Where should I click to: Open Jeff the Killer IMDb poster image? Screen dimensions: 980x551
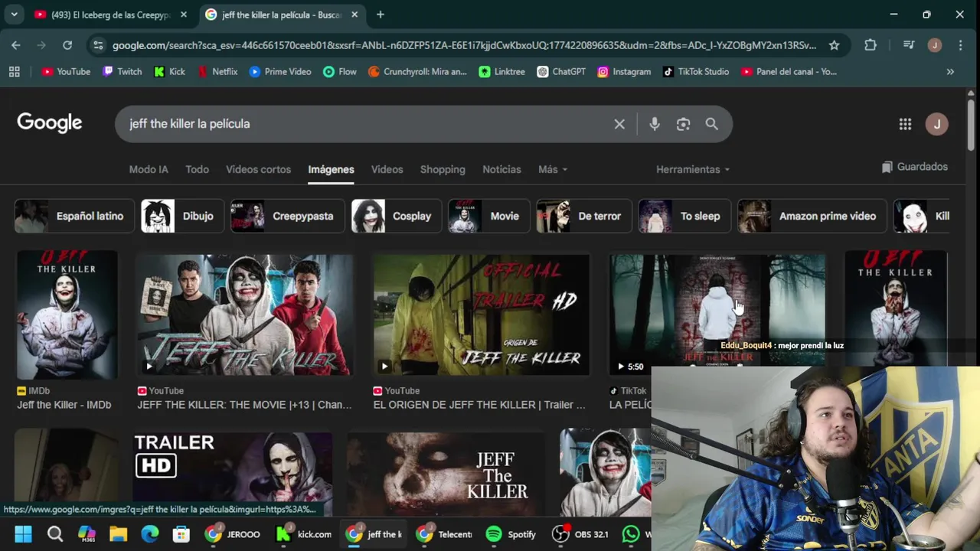[x=67, y=315]
